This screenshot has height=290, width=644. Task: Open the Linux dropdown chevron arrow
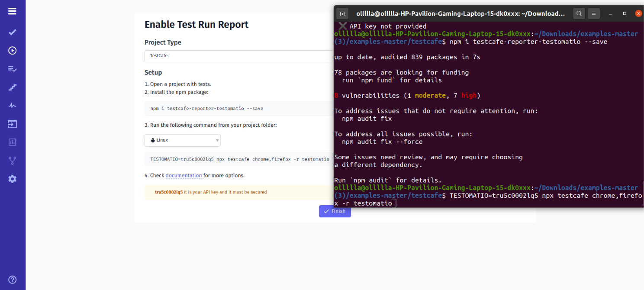(217, 140)
